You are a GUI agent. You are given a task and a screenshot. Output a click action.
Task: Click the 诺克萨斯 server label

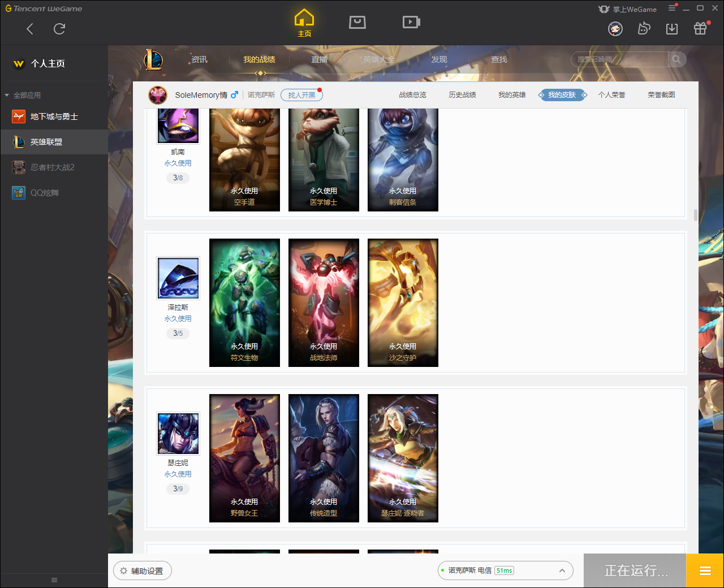pos(261,95)
